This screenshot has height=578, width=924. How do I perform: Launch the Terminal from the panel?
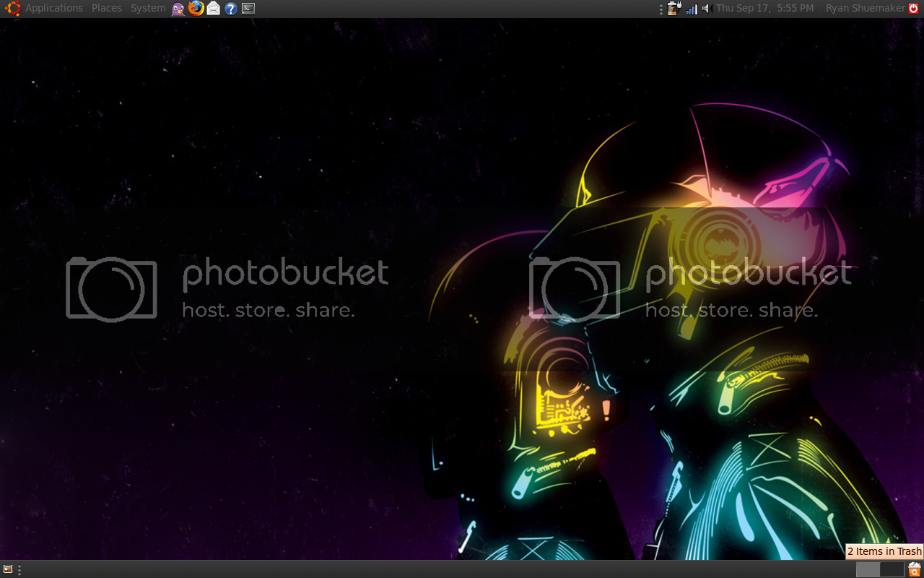pos(248,9)
